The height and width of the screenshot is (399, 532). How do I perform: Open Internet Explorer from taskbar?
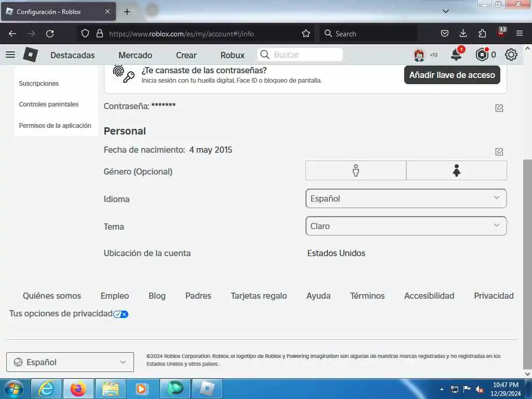pos(46,389)
